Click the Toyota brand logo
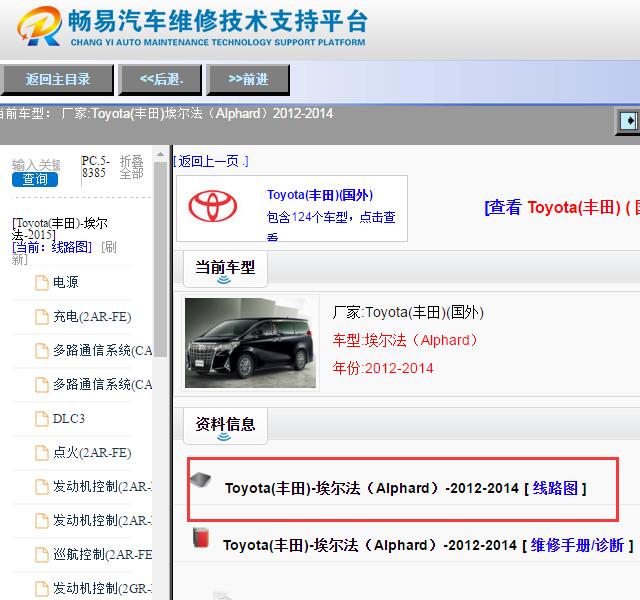 coord(213,206)
